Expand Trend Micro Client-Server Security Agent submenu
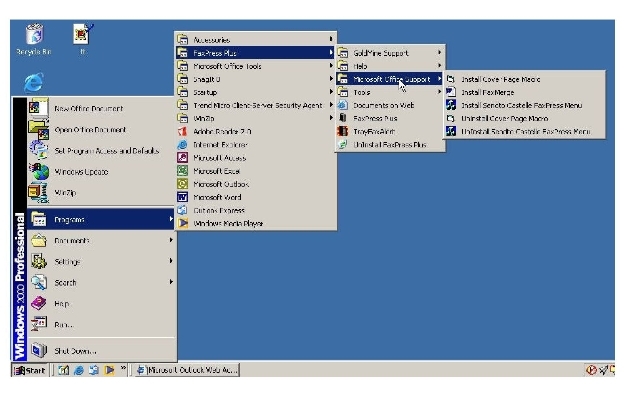The image size is (627, 399). coord(256,105)
